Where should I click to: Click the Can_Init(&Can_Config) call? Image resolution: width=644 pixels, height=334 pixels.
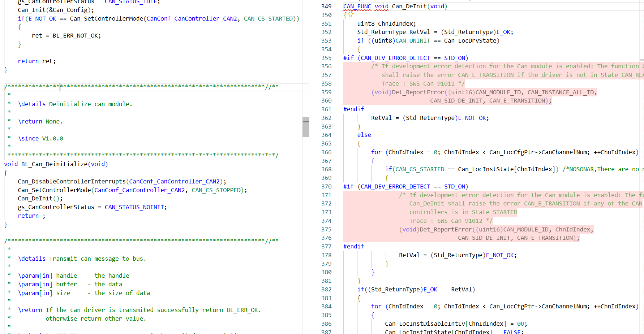coord(56,10)
